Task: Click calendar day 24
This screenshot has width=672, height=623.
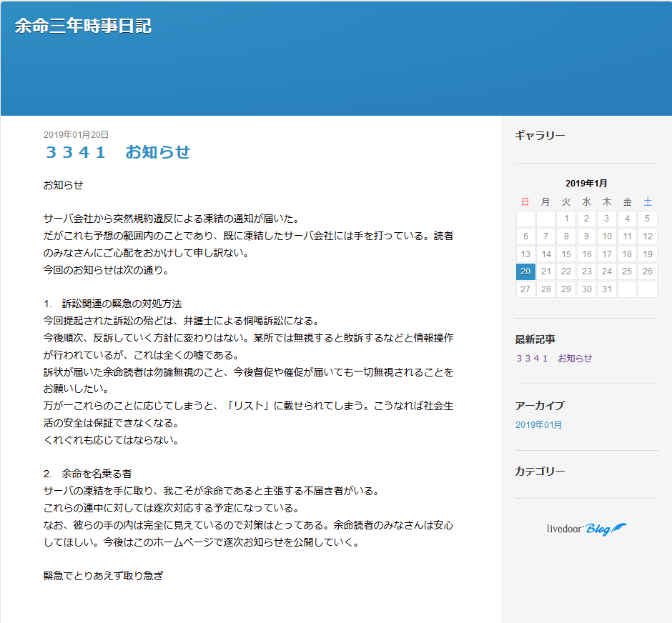Action: pos(607,271)
